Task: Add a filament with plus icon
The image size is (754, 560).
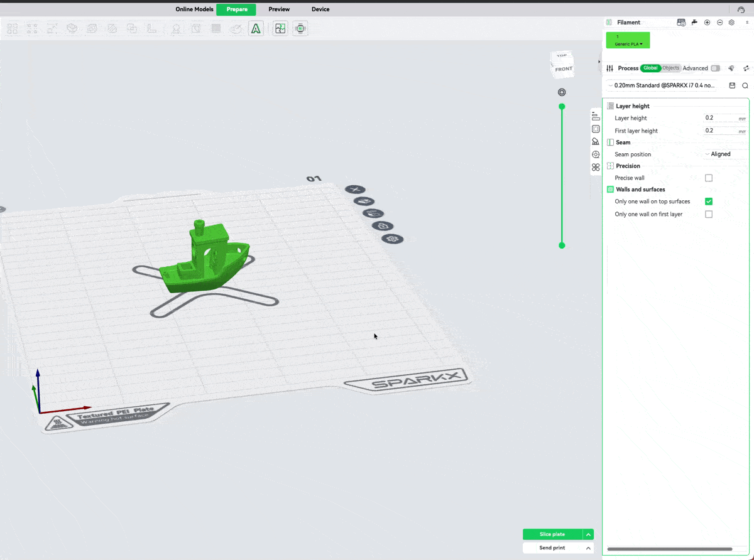Action: (707, 23)
